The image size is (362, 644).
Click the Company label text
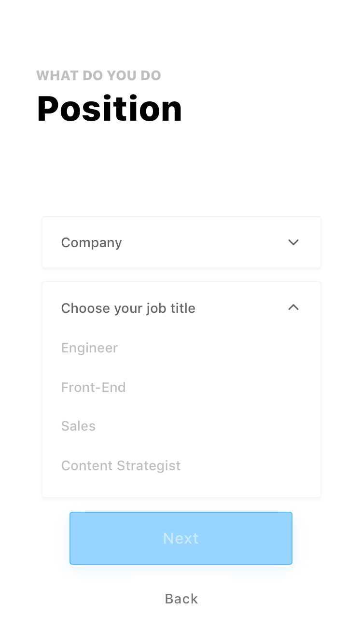click(92, 242)
